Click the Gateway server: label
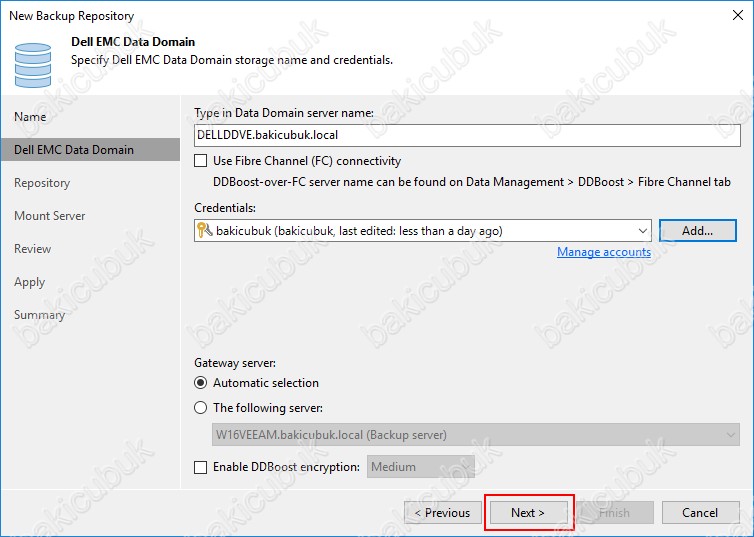Screen dimensions: 754x537 [x=235, y=363]
